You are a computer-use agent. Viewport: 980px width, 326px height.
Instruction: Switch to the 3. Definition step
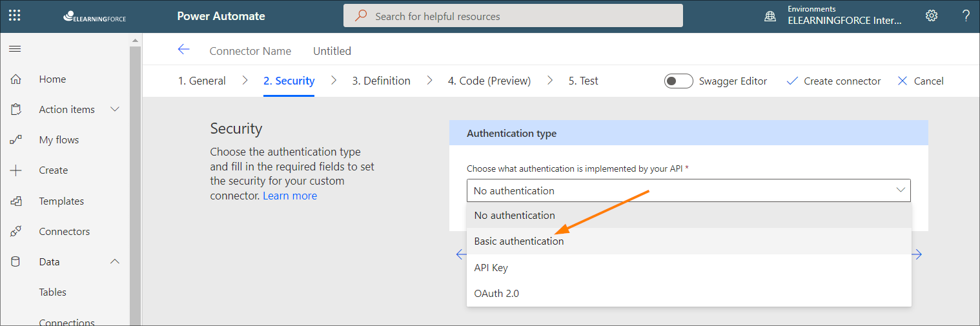click(381, 81)
